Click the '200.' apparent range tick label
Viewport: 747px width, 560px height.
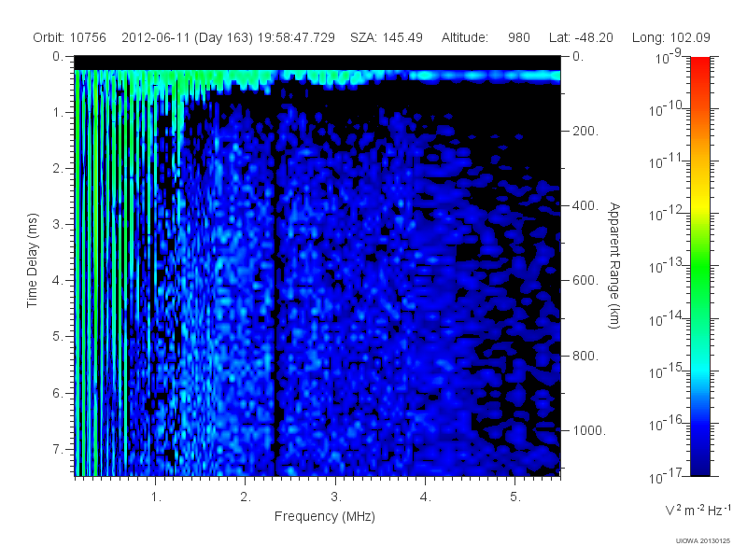click(585, 131)
